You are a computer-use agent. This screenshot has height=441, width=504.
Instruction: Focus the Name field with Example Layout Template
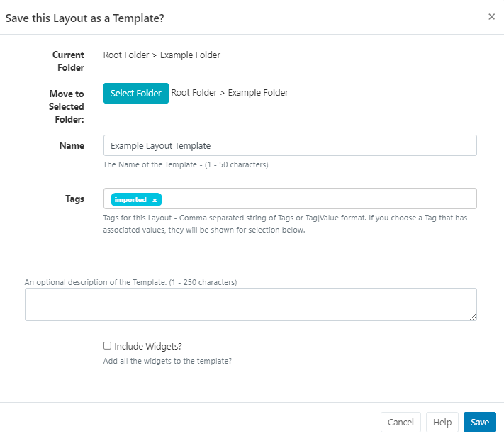[289, 145]
